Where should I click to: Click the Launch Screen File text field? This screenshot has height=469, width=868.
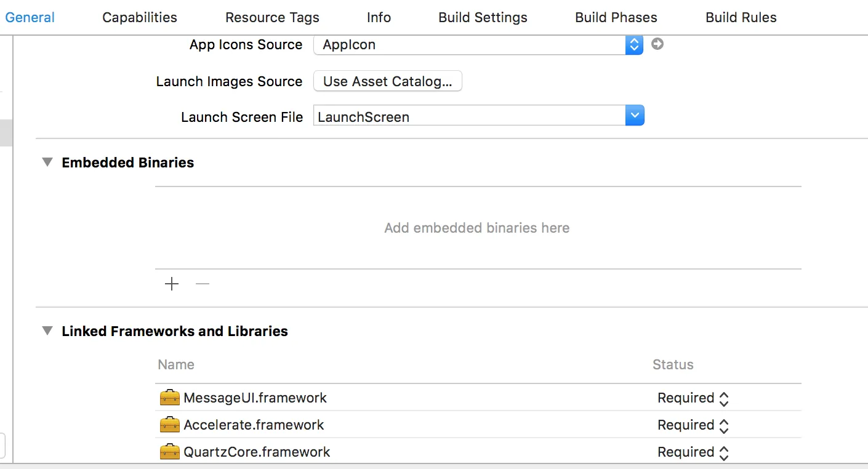[469, 116]
